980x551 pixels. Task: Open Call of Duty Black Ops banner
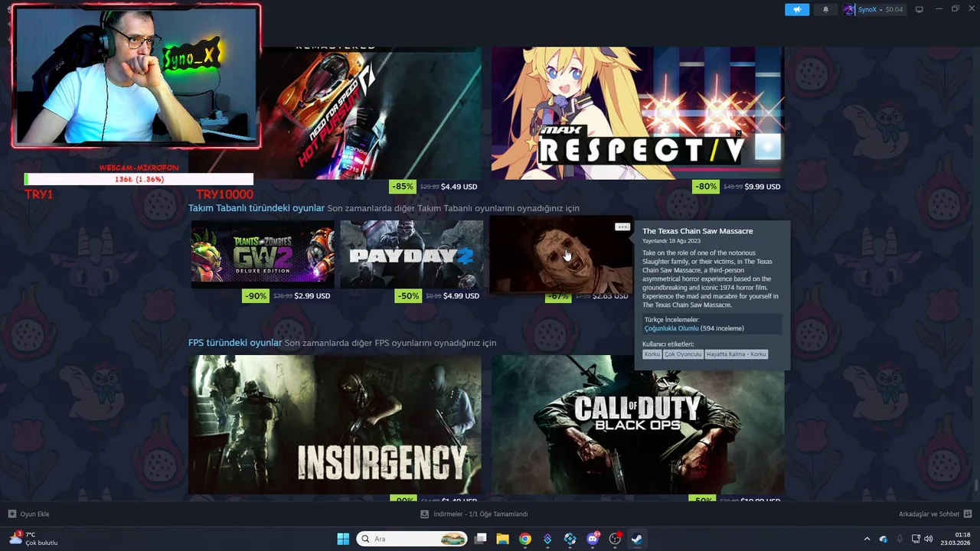pyautogui.click(x=638, y=432)
